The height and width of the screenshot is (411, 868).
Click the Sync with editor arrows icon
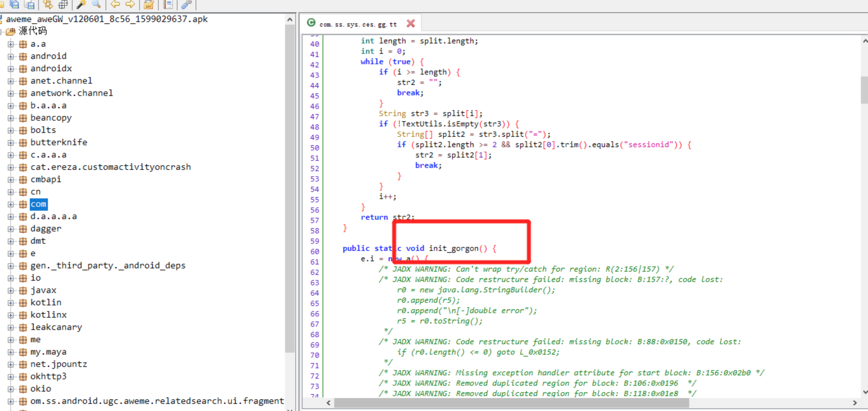tap(48, 4)
